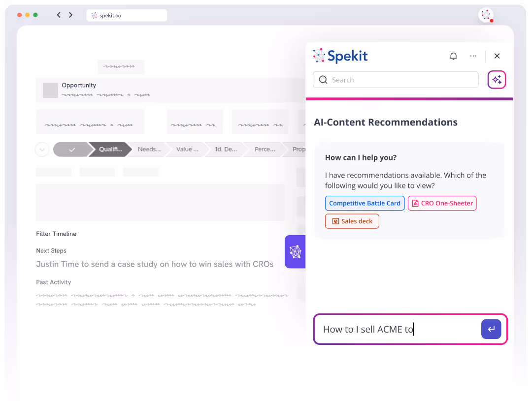Open the Competitive Battle Card recommendation
The height and width of the screenshot is (401, 532).
pos(365,203)
